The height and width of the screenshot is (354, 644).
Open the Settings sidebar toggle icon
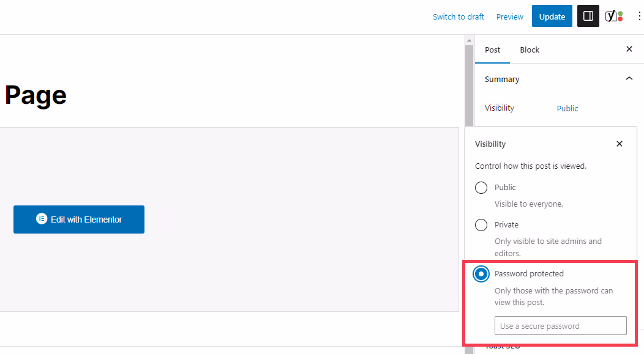tap(588, 16)
